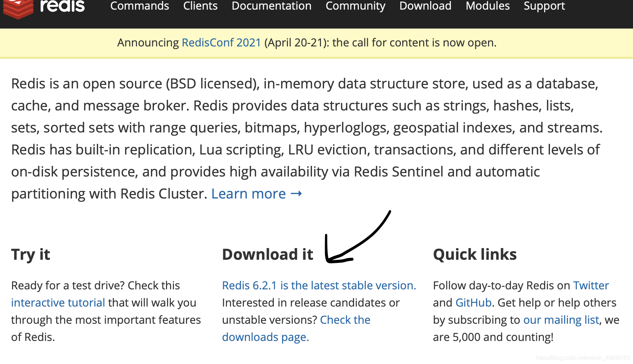Follow the Check the downloads page link
633x364 pixels.
coord(296,329)
